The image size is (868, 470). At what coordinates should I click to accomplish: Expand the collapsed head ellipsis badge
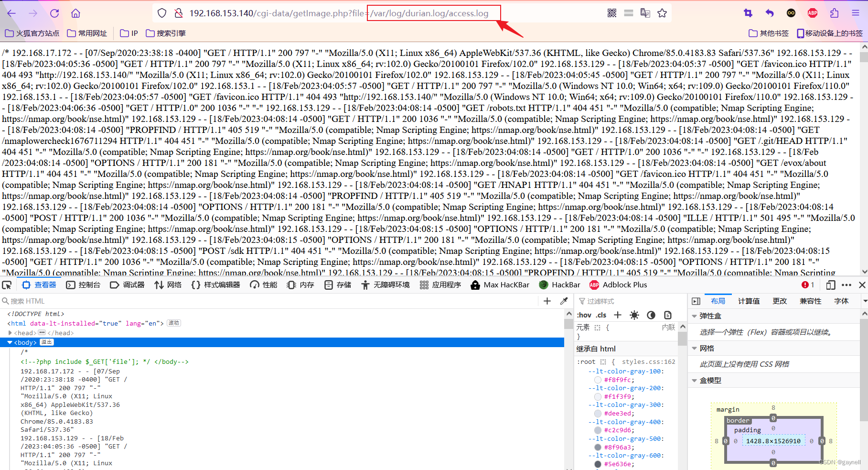pyautogui.click(x=42, y=332)
